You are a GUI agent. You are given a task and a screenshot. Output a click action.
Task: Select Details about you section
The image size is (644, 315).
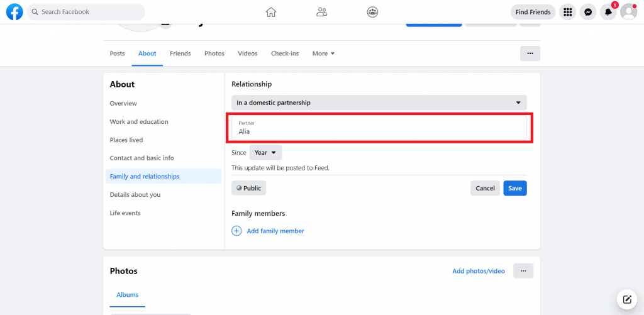click(164, 195)
